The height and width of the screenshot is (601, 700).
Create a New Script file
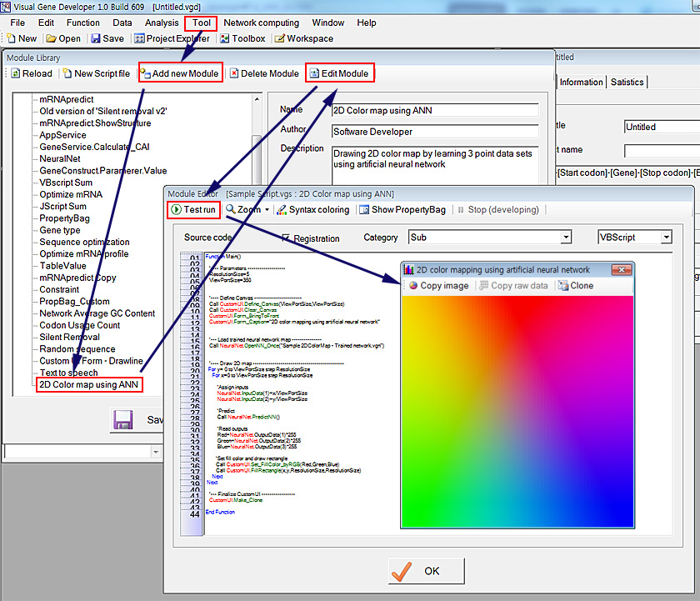[x=97, y=73]
